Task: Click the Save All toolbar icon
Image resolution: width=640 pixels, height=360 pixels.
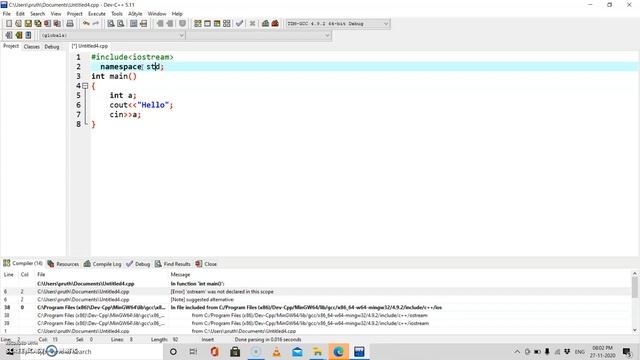Action: (x=38, y=24)
